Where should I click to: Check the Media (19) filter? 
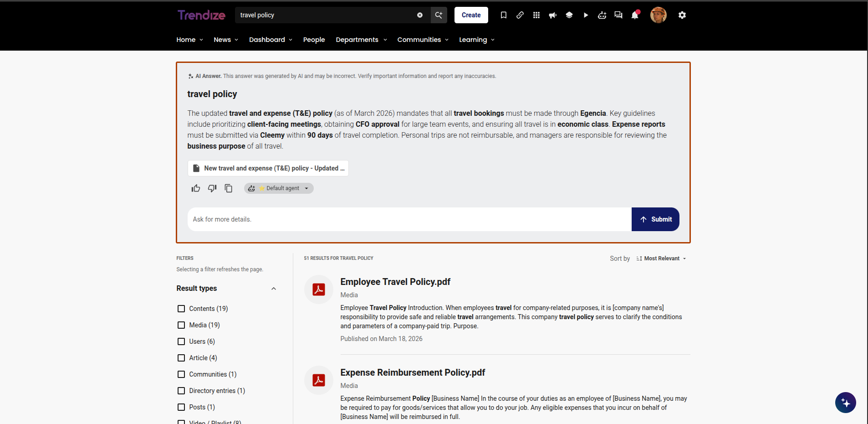point(181,325)
